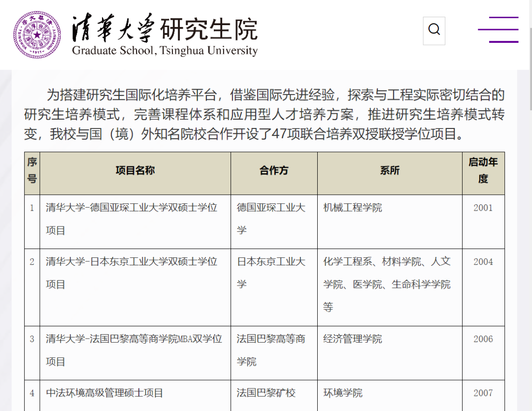This screenshot has height=411, width=532.
Task: Click the 2004 start year cell
Action: point(484,287)
